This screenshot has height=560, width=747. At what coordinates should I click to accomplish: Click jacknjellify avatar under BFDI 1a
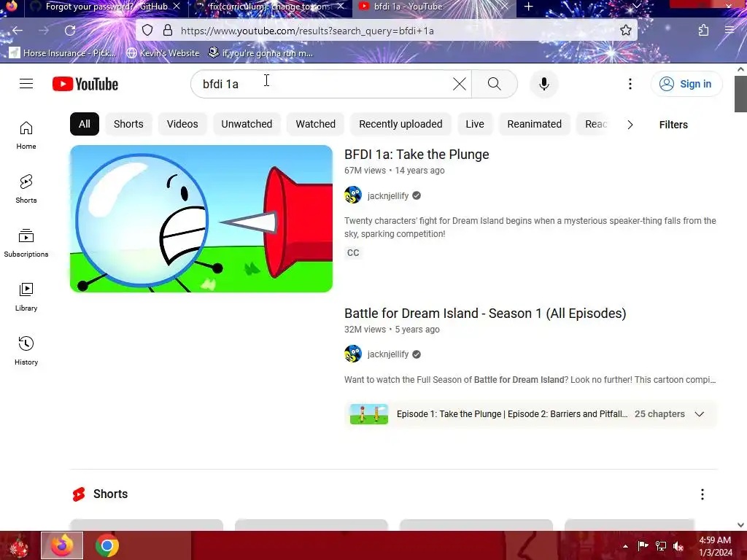tap(353, 195)
